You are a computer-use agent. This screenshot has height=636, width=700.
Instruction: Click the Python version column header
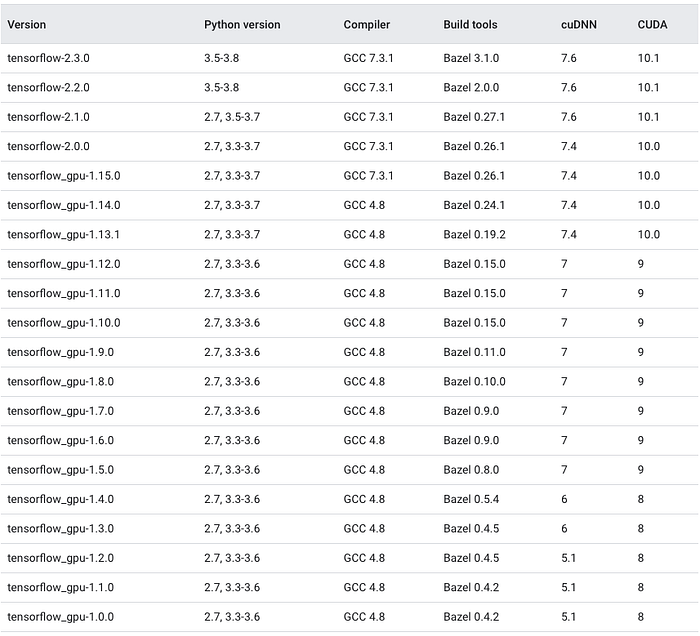coord(242,25)
